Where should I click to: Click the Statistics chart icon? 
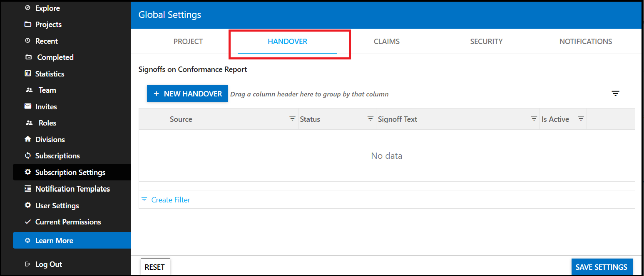pyautogui.click(x=28, y=74)
